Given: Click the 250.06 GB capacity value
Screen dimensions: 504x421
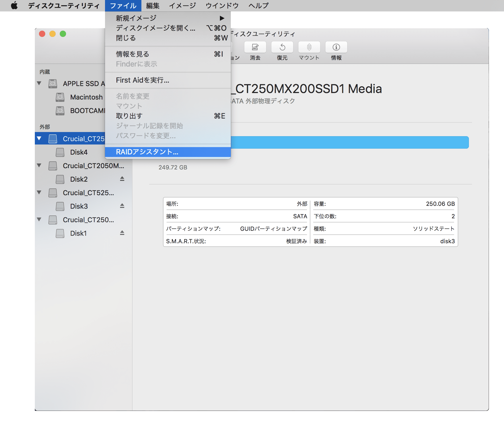Looking at the screenshot, I should (440, 204).
